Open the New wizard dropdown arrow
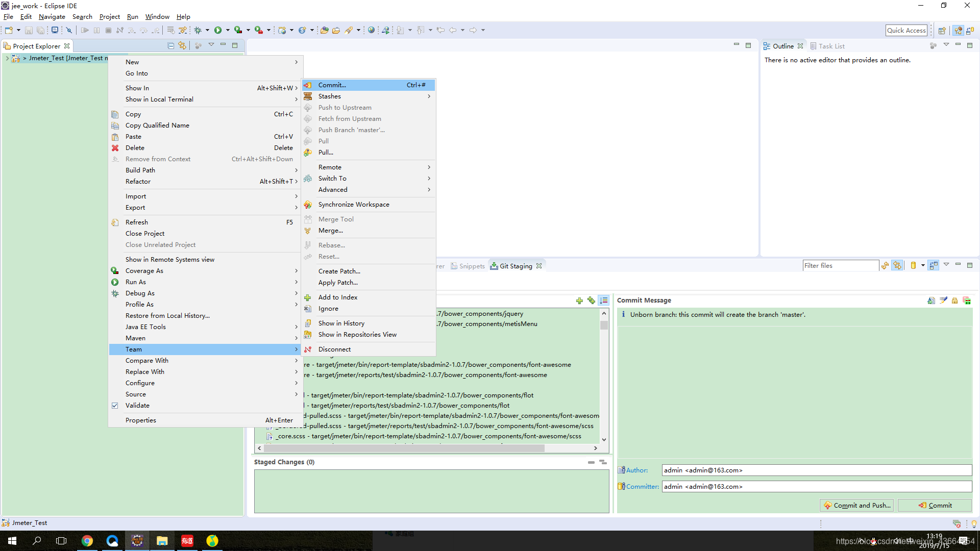980x551 pixels. click(x=18, y=30)
